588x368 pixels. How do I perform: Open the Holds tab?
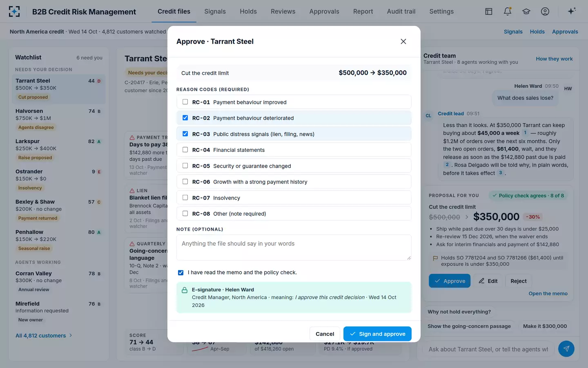(248, 11)
